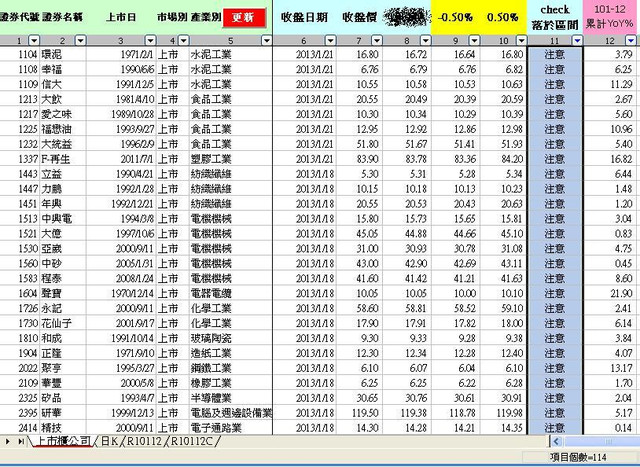Select industry cell 半導體業
640x467 pixels.
231,398
